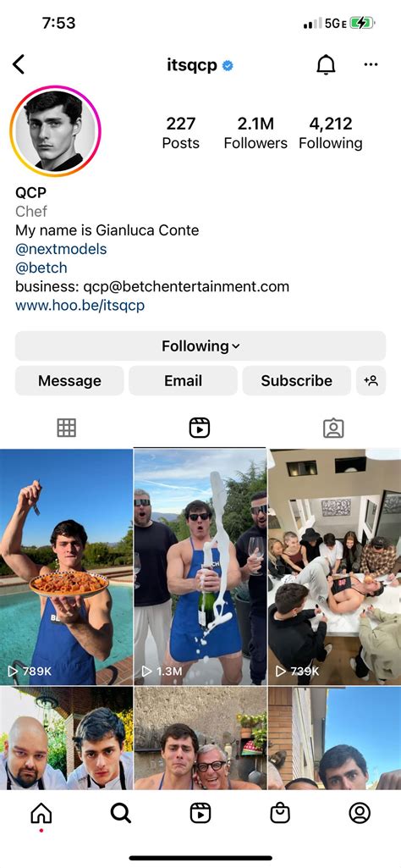Open Search from the bottom bar
This screenshot has height=868, width=401.
[121, 813]
